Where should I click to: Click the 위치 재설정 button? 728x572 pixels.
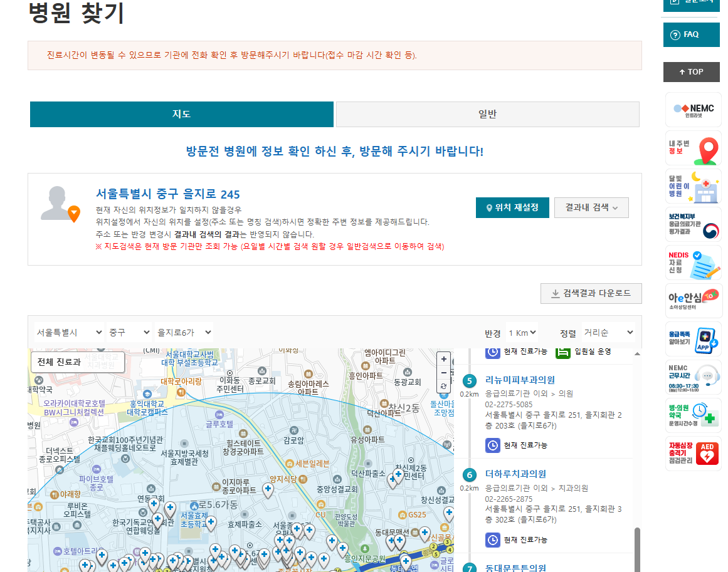coord(512,207)
